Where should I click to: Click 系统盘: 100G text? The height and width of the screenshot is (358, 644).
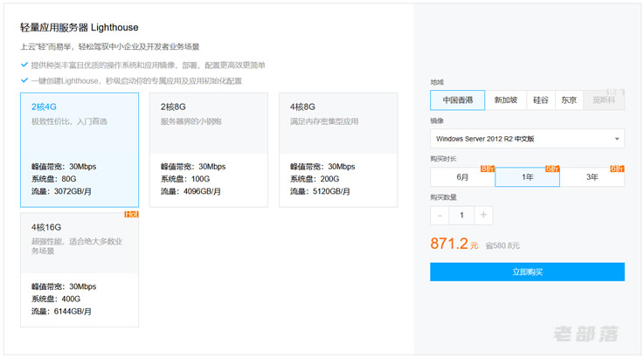(x=185, y=179)
